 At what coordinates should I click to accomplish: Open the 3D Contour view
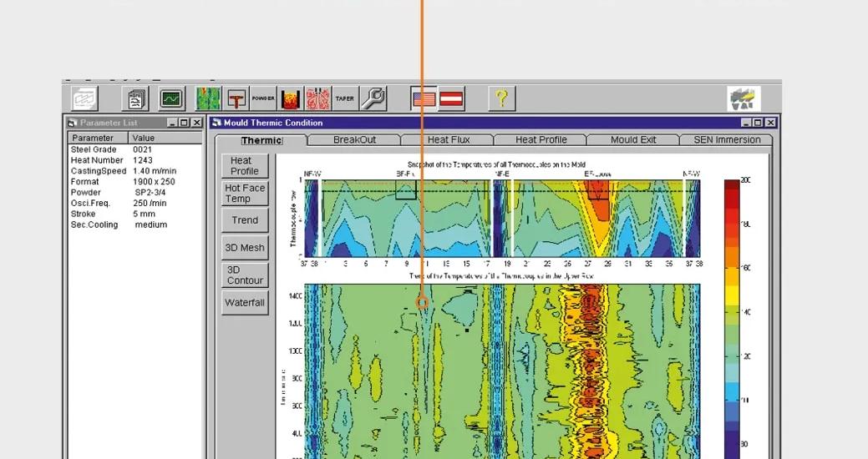coord(245,275)
